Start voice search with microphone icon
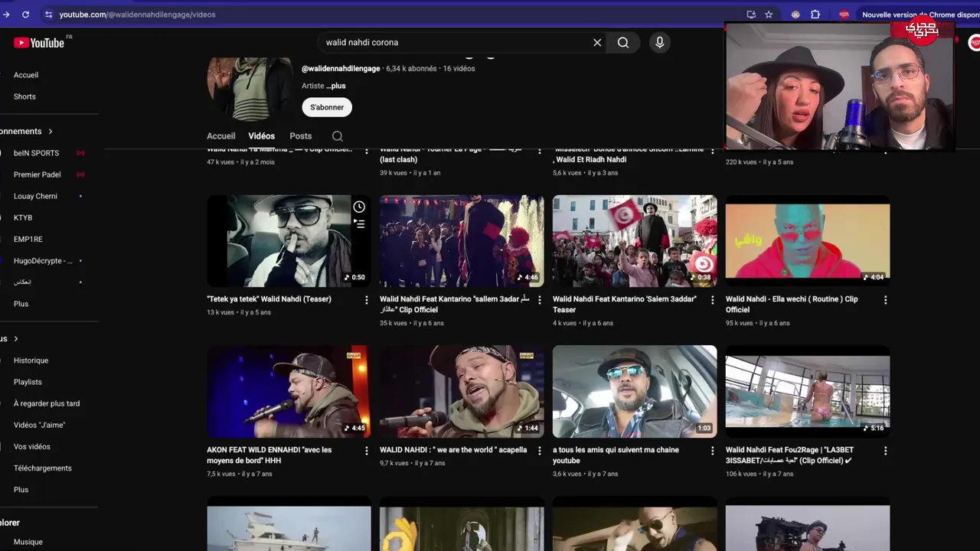The height and width of the screenshot is (551, 980). pos(659,43)
